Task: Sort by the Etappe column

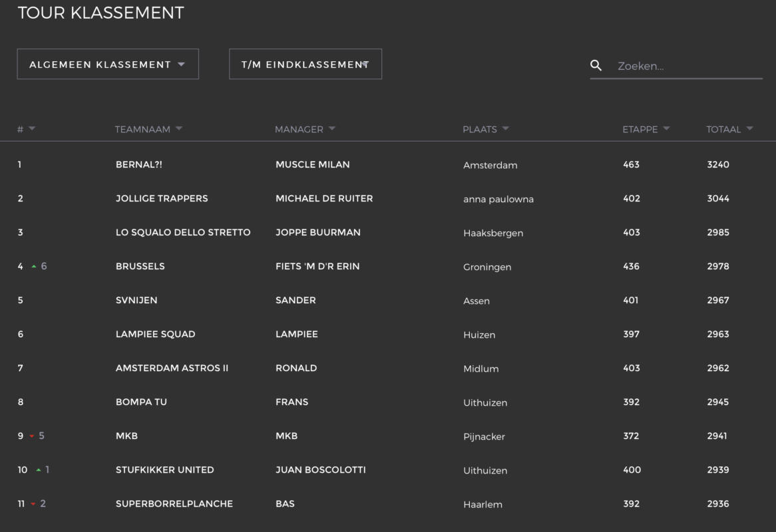Action: (646, 129)
